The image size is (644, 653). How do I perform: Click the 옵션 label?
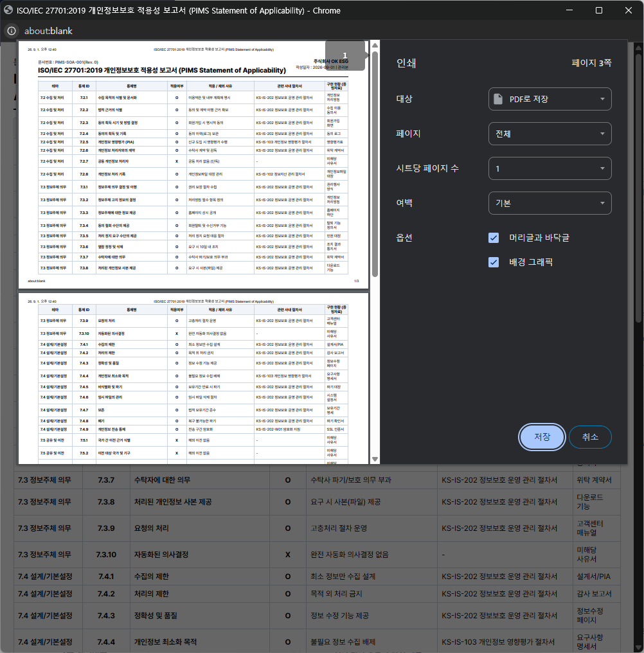pos(404,238)
